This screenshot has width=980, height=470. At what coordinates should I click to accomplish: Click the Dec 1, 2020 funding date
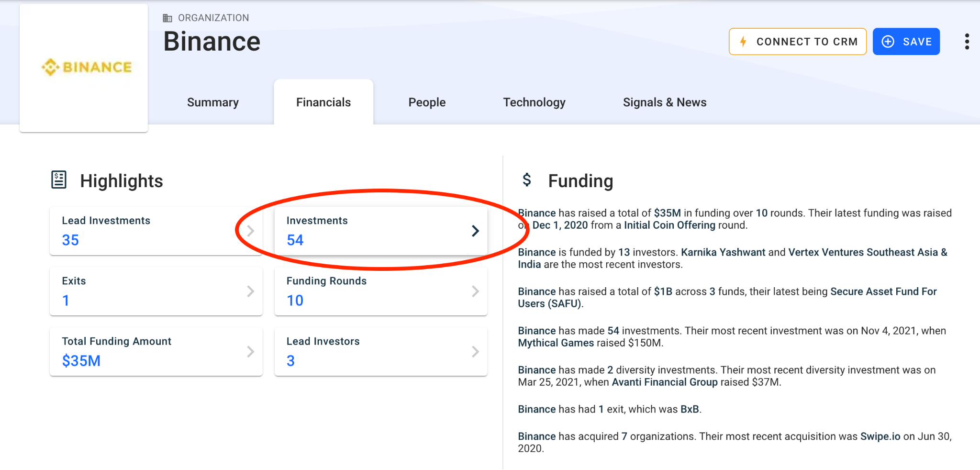pos(560,225)
